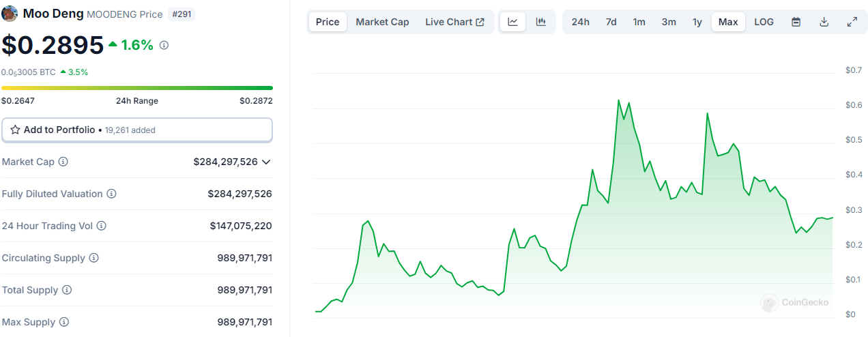Open the calendar date range picker
Viewport: 868px width, 337px height.
[796, 22]
